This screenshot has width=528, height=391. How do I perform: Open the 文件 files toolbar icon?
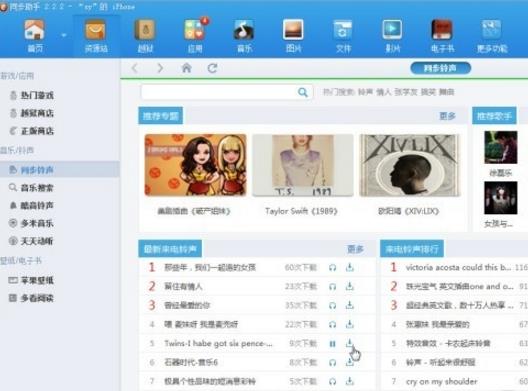(343, 36)
